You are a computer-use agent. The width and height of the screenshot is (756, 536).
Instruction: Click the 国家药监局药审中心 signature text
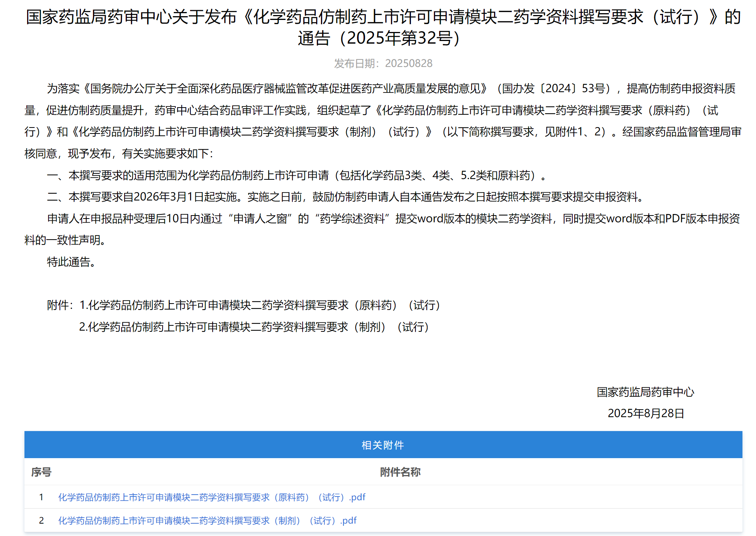point(645,392)
